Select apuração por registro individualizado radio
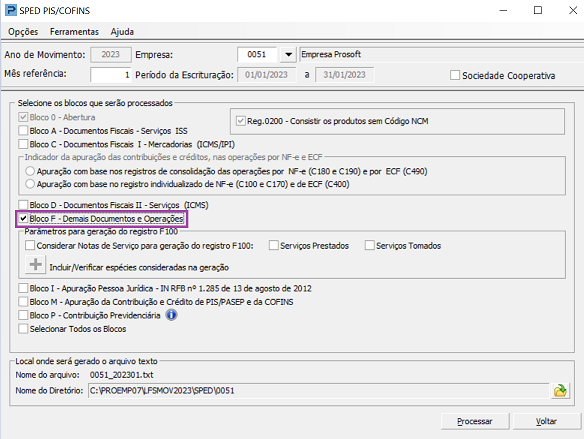 coord(30,184)
